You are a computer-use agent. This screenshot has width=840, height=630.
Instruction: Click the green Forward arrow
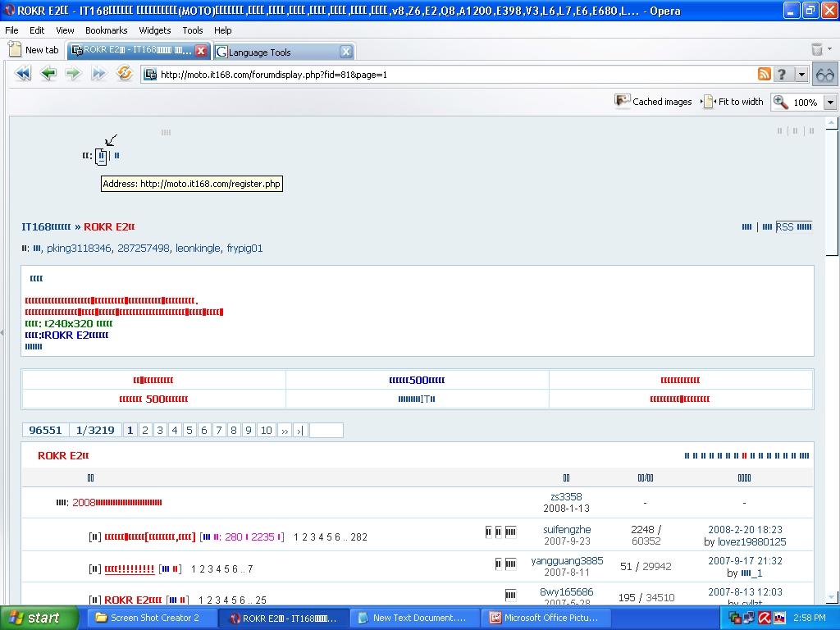coord(73,73)
